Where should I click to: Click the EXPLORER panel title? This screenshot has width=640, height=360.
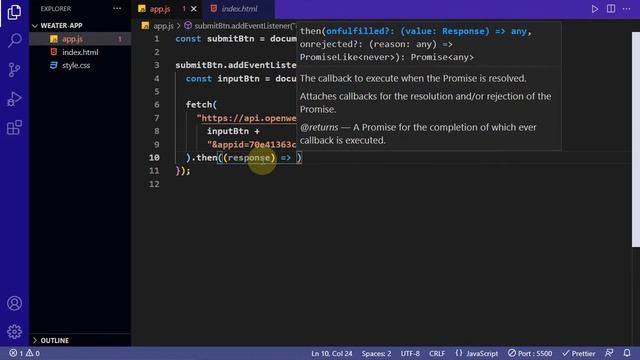[x=56, y=9]
